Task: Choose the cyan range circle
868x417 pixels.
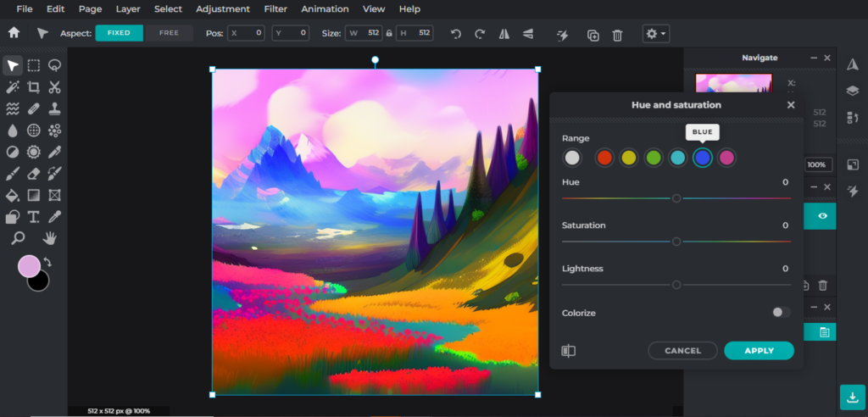Action: pos(677,158)
